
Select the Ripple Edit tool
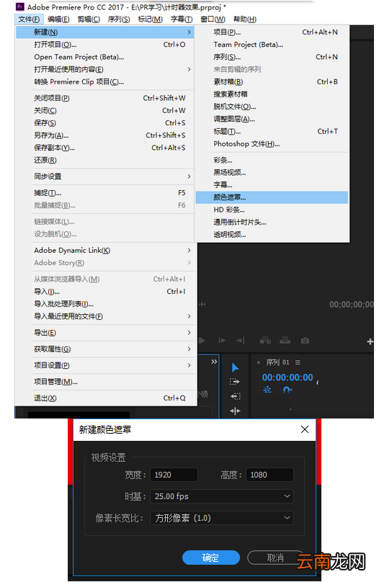click(x=235, y=411)
